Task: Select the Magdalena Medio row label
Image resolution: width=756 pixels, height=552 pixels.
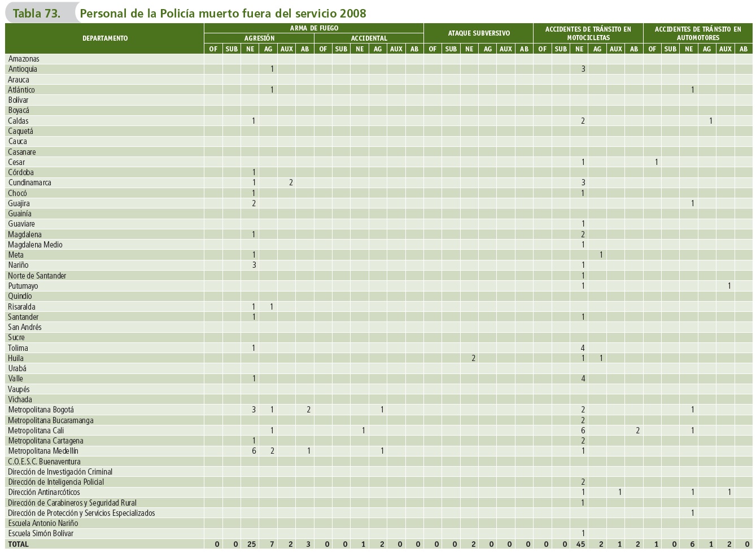Action: (35, 245)
